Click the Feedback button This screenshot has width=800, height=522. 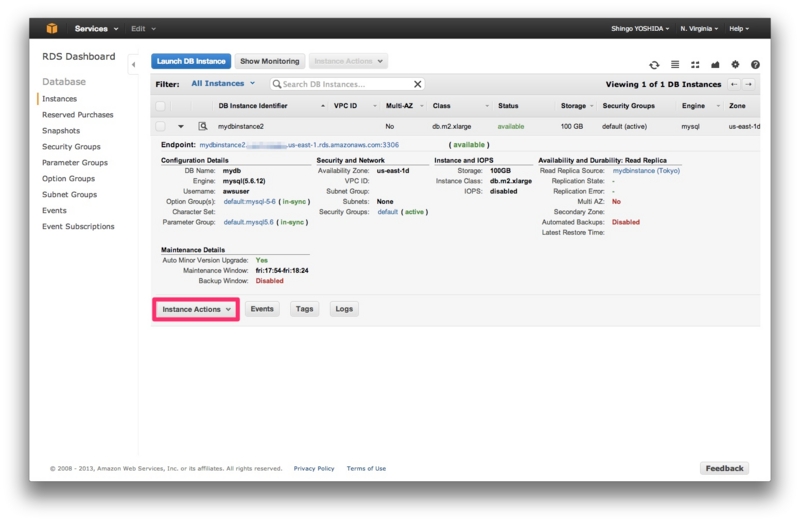pyautogui.click(x=724, y=468)
